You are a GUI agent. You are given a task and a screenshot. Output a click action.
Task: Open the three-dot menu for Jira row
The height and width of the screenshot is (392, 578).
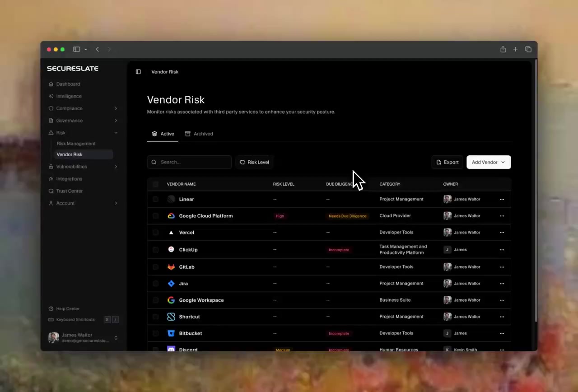point(502,284)
